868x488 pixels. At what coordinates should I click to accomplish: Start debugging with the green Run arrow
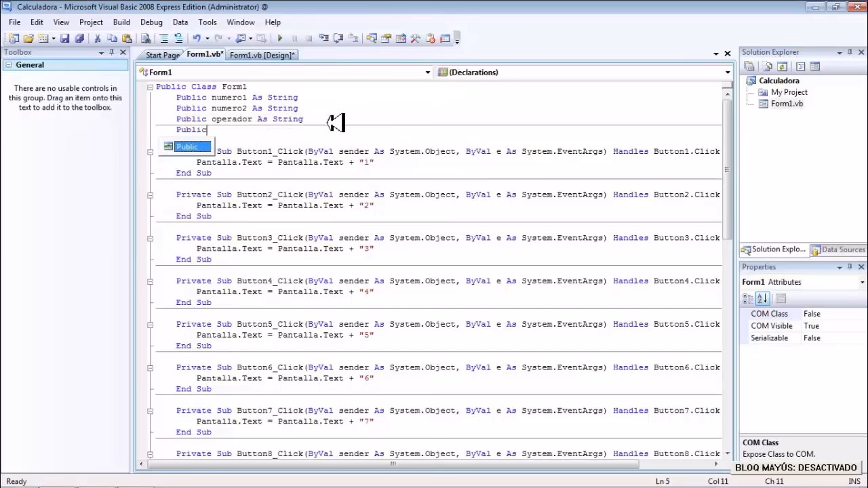[281, 38]
